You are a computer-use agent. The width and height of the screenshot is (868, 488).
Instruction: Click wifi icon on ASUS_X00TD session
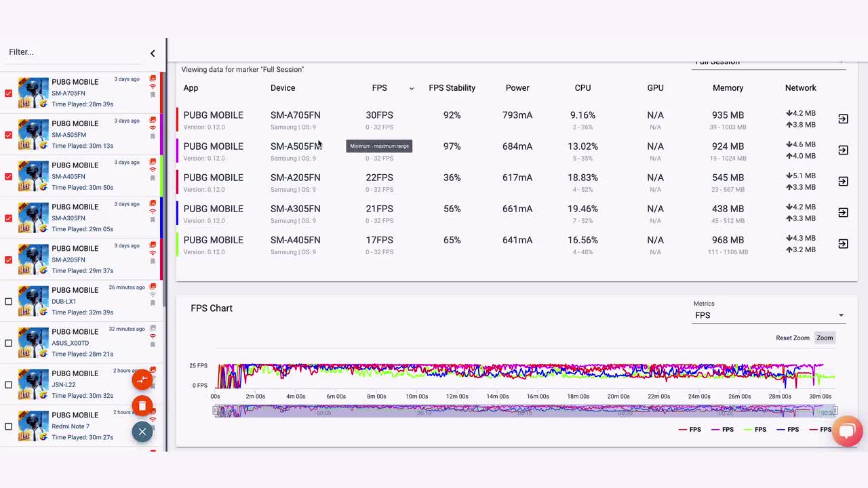pyautogui.click(x=153, y=336)
